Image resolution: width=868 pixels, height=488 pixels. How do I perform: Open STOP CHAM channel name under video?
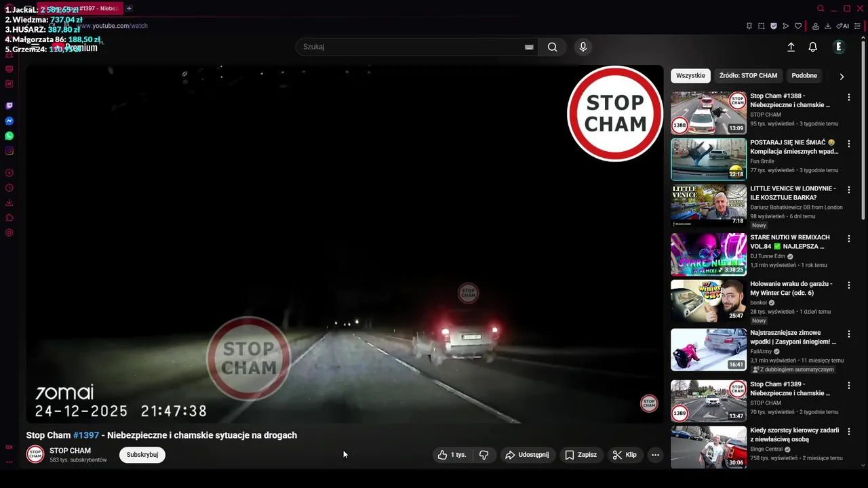point(70,451)
